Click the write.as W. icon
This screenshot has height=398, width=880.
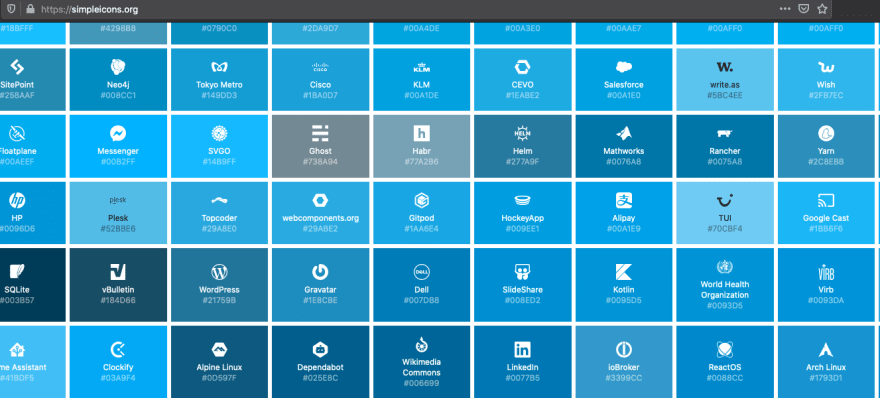click(725, 67)
